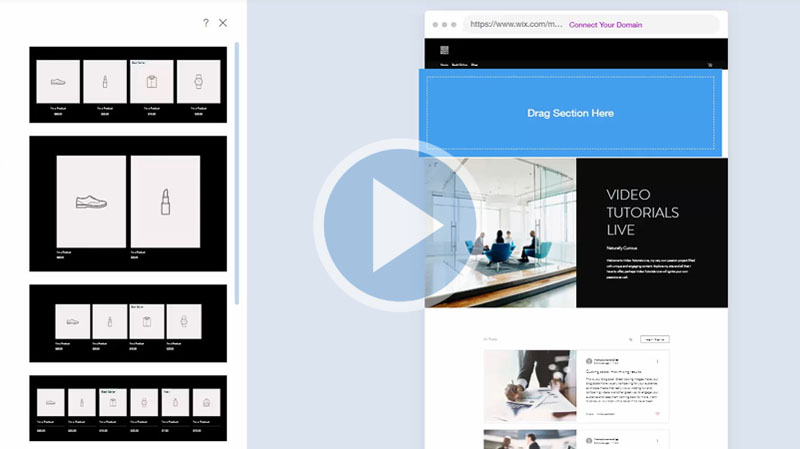Click the site logo icon in black header
Image resolution: width=800 pixels, height=449 pixels.
point(445,50)
